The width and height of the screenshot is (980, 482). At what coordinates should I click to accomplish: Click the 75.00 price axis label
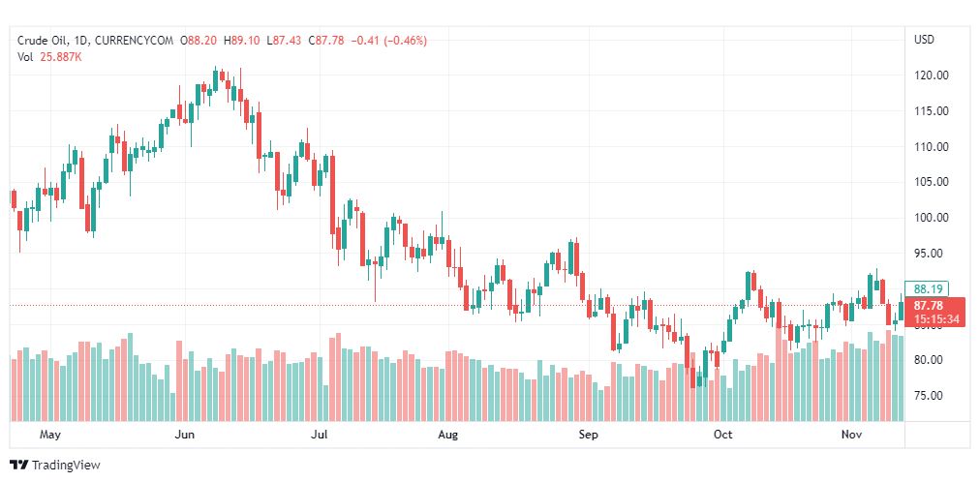coord(929,396)
